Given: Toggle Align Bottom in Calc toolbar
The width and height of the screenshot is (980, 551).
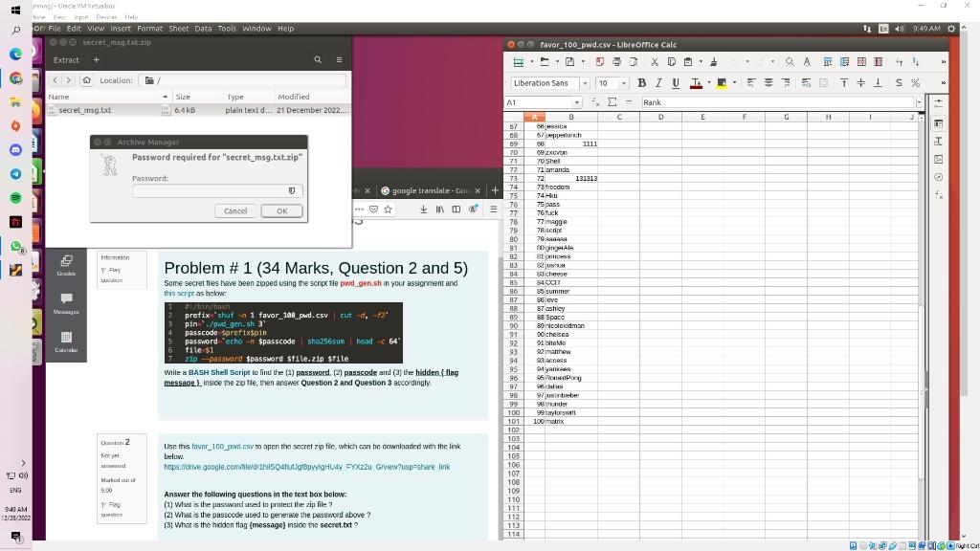Looking at the screenshot, I should 879,83.
